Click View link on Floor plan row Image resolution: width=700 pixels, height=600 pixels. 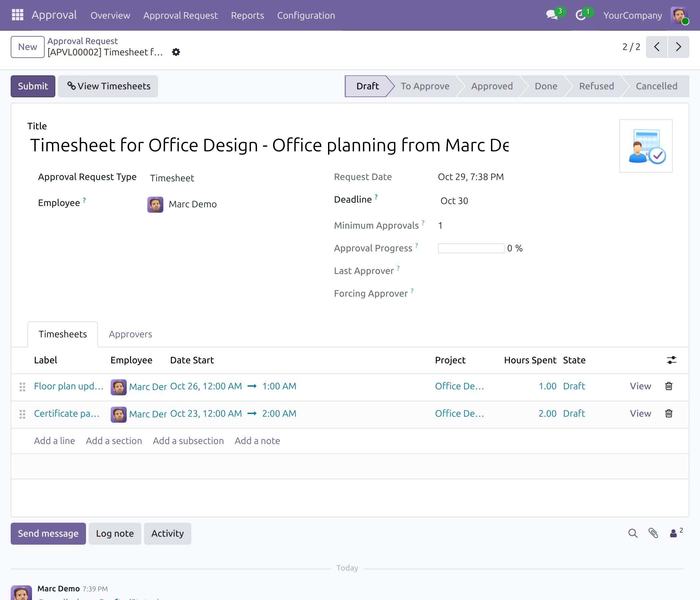pyautogui.click(x=640, y=386)
